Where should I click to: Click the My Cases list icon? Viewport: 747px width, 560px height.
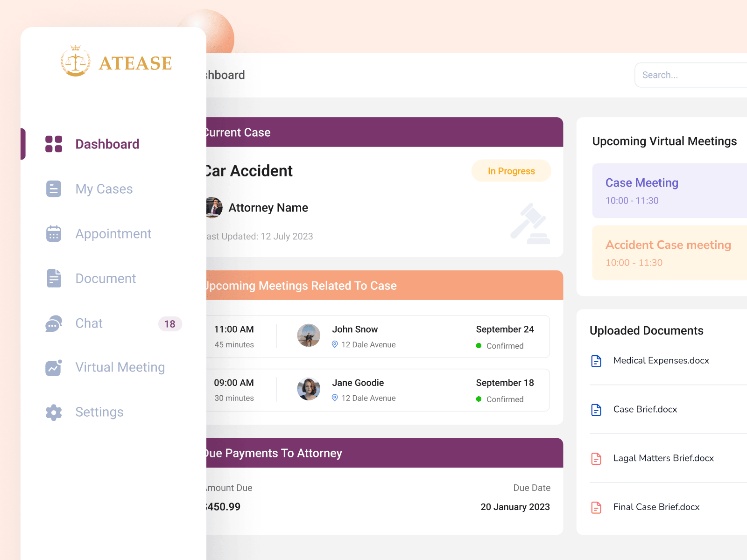(x=54, y=189)
